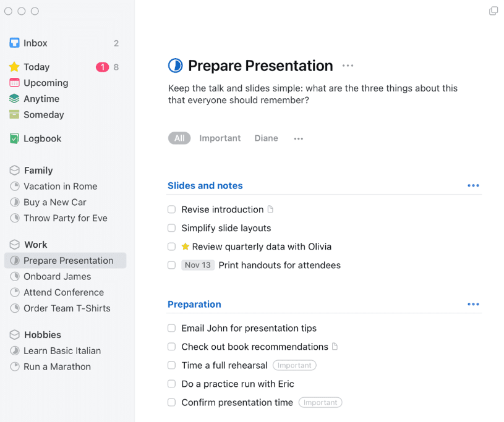Tick the Email John for presentation tips checkbox
The image size is (504, 422).
tap(172, 328)
